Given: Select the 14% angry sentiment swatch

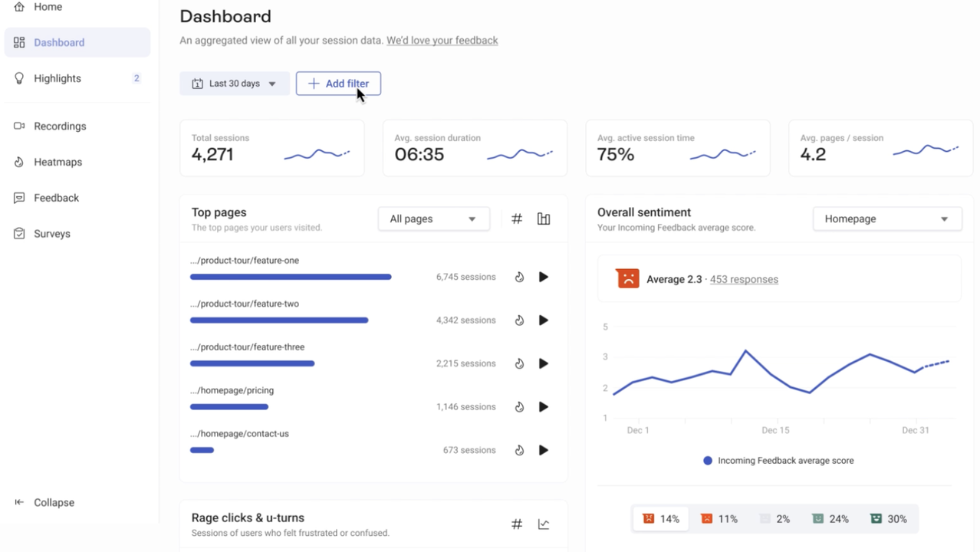Looking at the screenshot, I should 661,519.
